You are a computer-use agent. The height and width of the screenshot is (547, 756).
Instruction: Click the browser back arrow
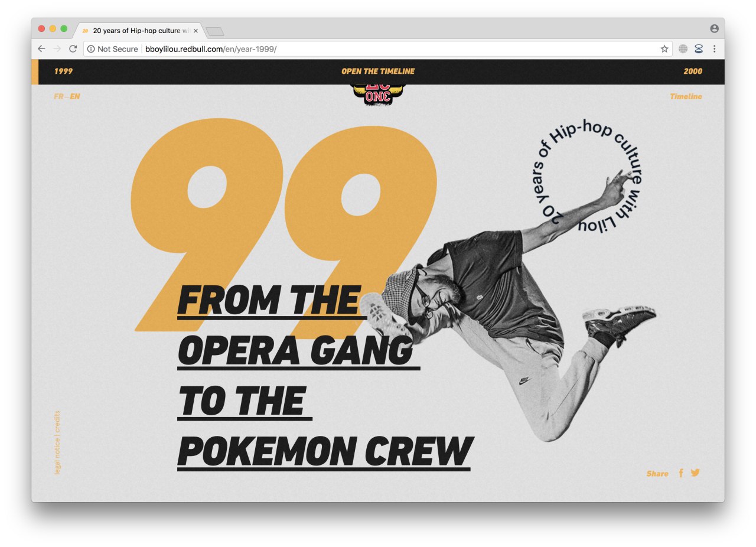pyautogui.click(x=41, y=49)
